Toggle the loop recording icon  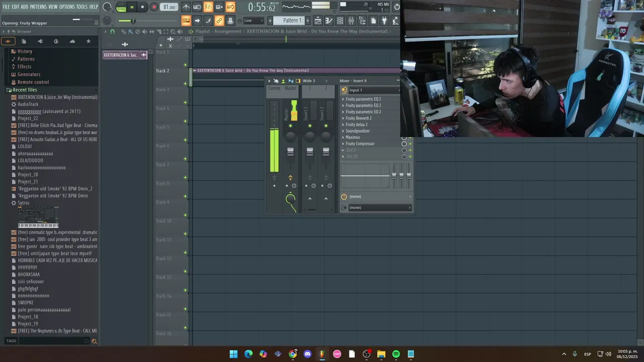click(x=230, y=7)
